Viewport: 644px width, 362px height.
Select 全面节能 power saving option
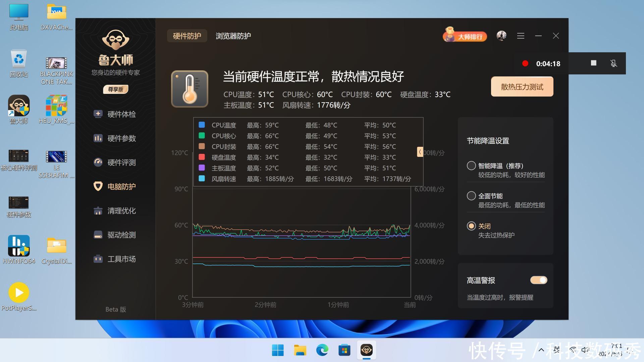click(471, 196)
